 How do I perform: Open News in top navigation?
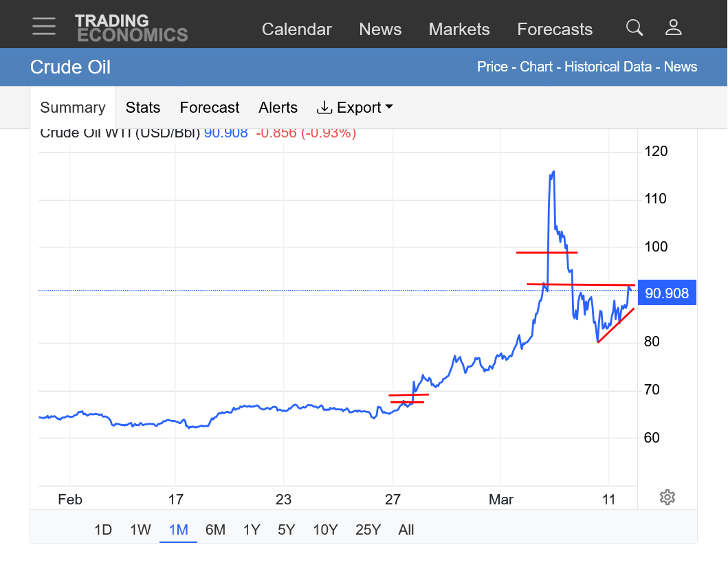[380, 30]
